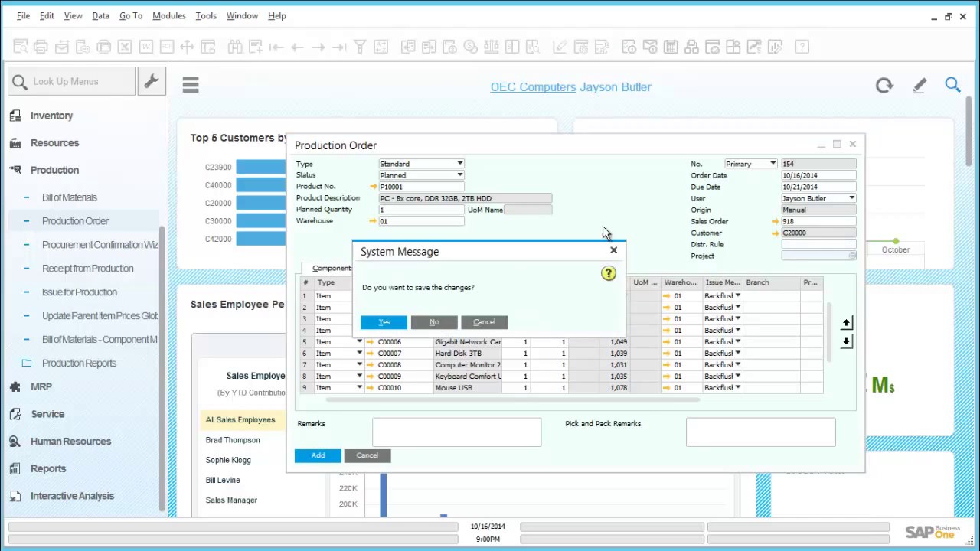
Task: Move the row up with the up arrow button
Action: 846,323
